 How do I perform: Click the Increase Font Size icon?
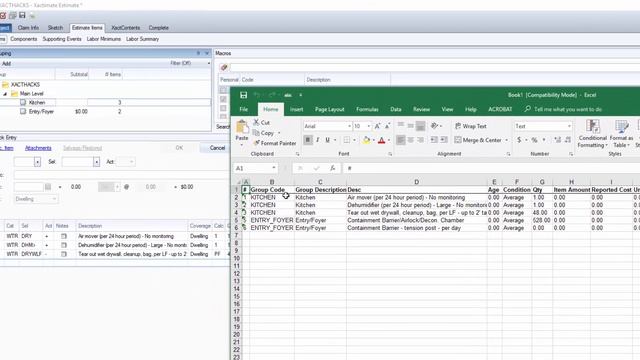pyautogui.click(x=378, y=126)
